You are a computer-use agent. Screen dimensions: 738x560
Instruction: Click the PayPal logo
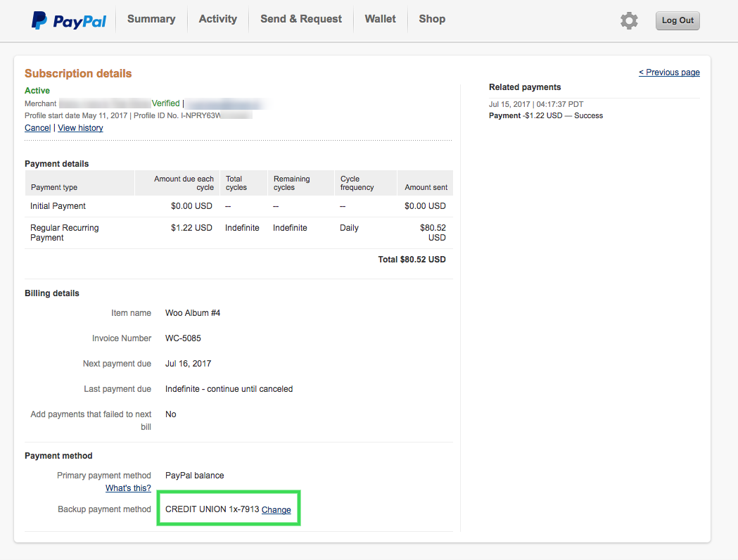click(x=69, y=20)
